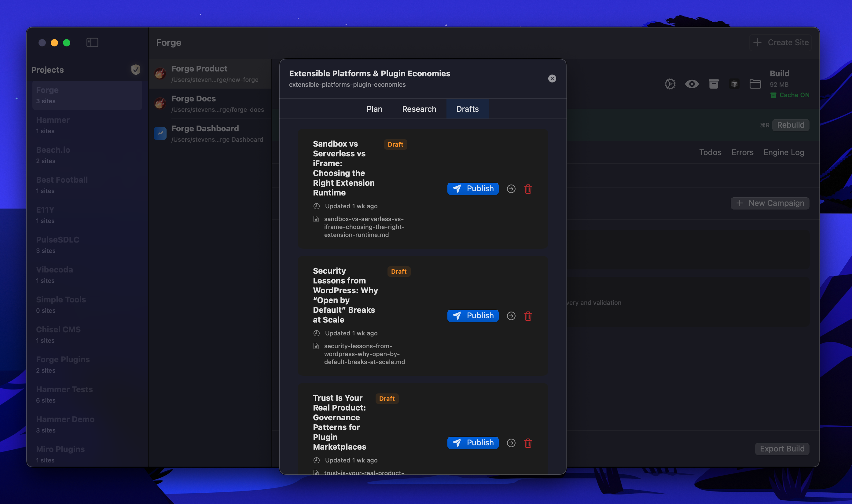Publish the Trust Is Your Real Product draft
852x504 pixels.
coord(473,443)
